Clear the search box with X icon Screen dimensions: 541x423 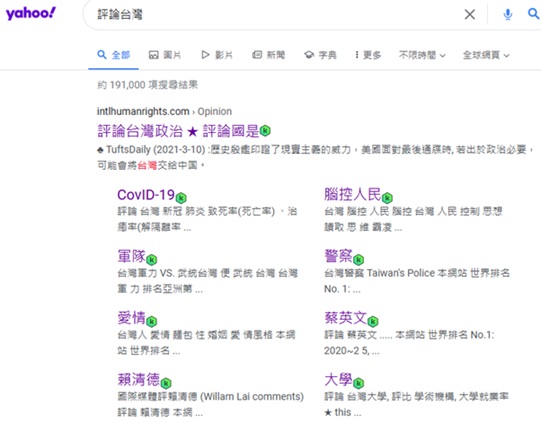coord(470,14)
